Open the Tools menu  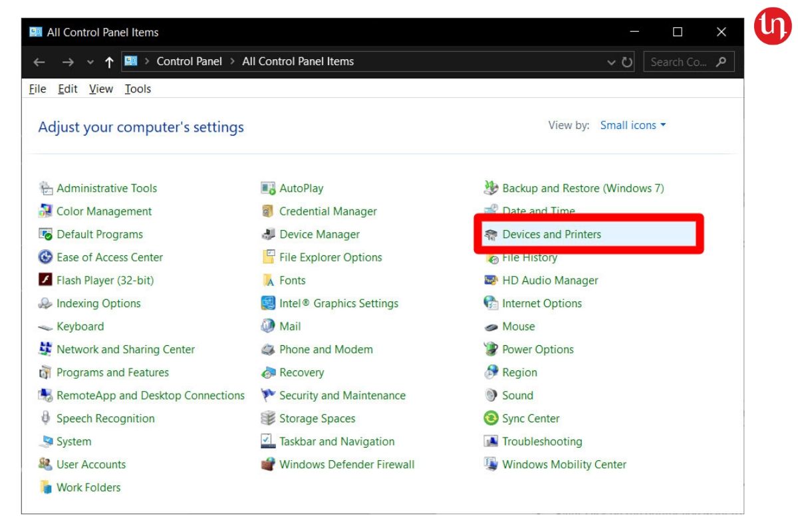138,88
